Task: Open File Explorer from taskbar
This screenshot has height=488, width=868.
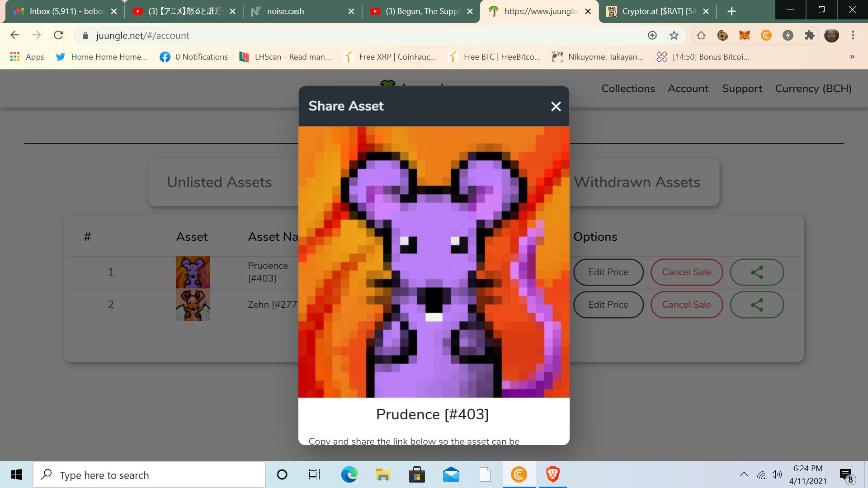Action: [383, 474]
